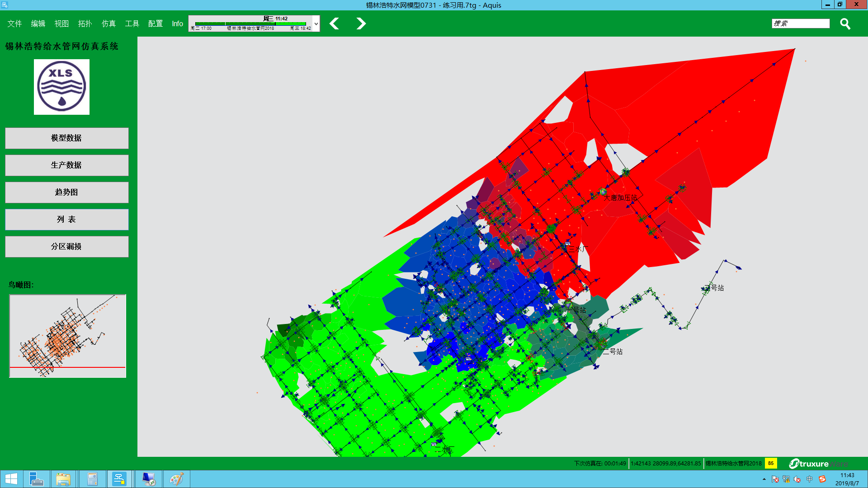Open Server Manager taskbar icon

coord(36,479)
